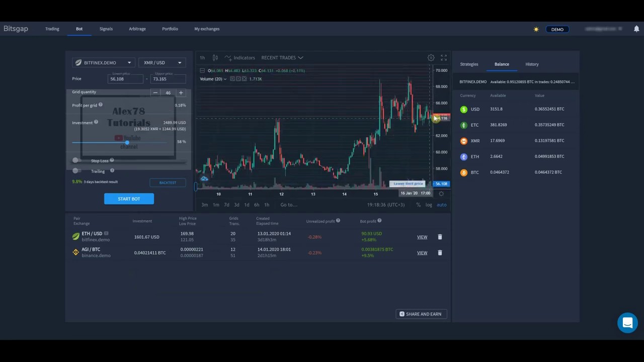The height and width of the screenshot is (362, 644).
Task: Select the 6h chart range
Action: point(257,205)
